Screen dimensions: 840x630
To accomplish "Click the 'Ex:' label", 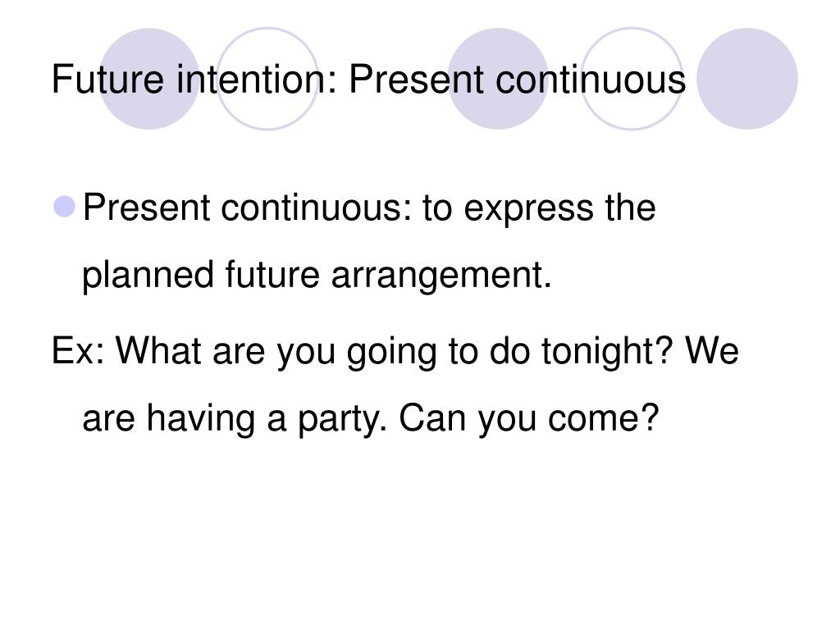I will coord(78,351).
